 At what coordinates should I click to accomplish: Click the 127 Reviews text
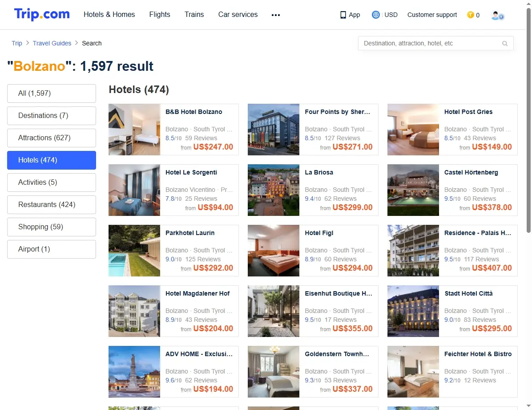[x=342, y=138]
